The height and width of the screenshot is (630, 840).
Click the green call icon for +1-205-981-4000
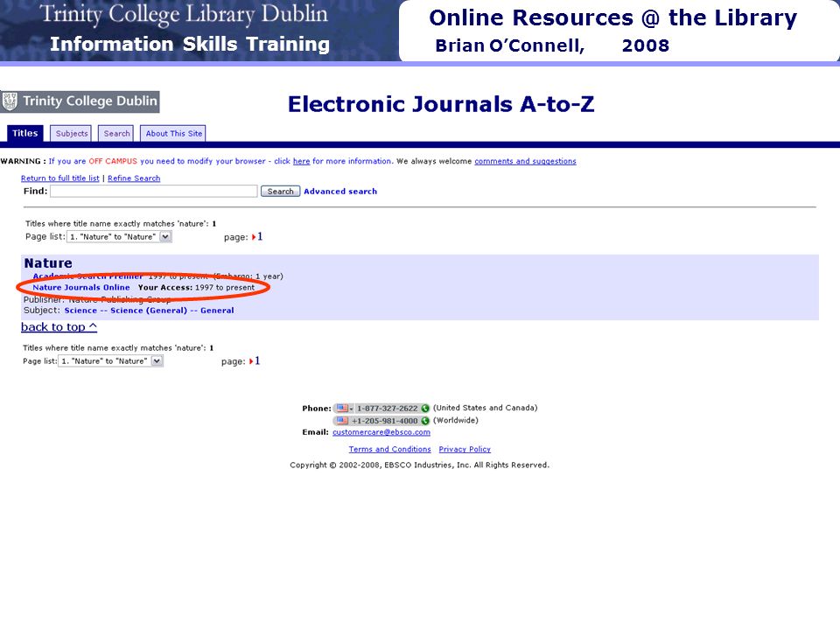click(x=425, y=421)
